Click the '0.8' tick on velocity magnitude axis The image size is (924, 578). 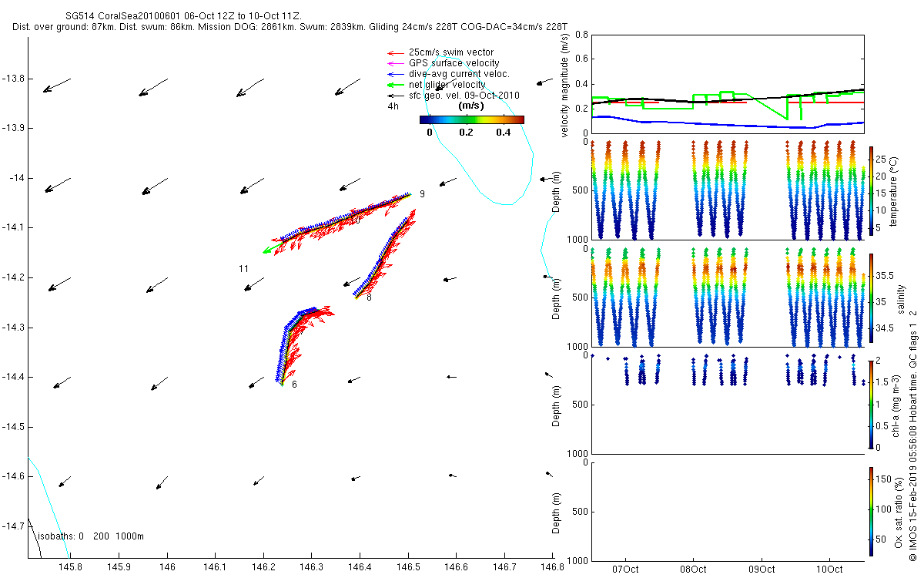click(x=581, y=35)
